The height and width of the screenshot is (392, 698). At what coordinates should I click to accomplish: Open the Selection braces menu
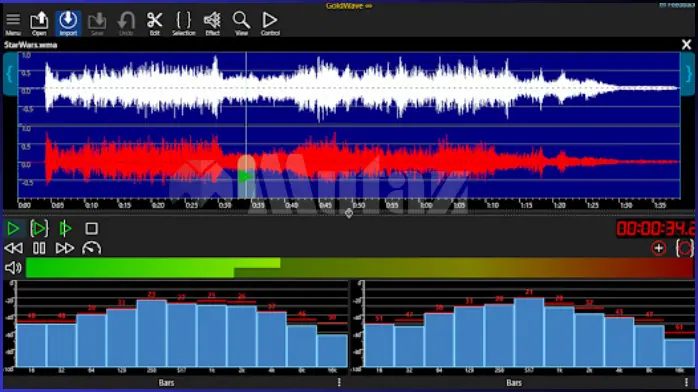coord(183,23)
